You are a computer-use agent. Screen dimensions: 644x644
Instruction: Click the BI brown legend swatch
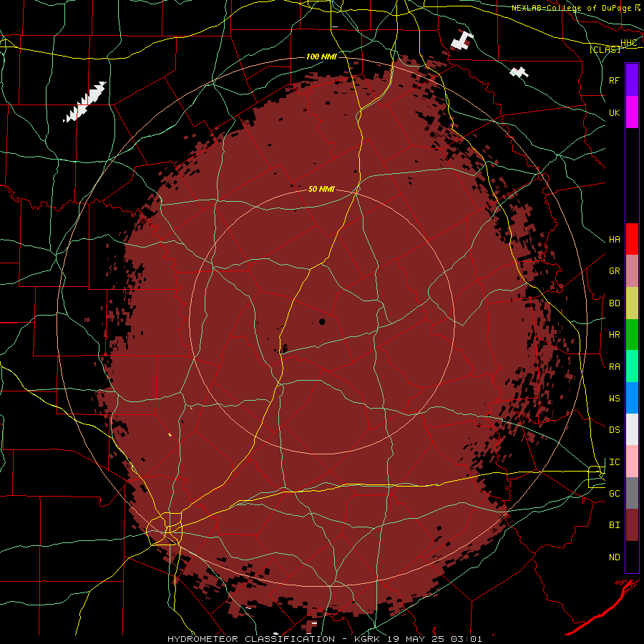coord(632,525)
